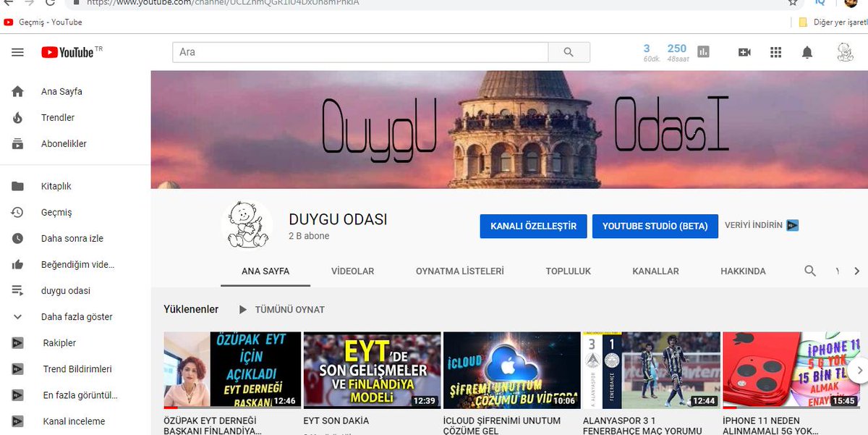
Task: Click VERİYİ İNDİRİN link
Action: [762, 225]
